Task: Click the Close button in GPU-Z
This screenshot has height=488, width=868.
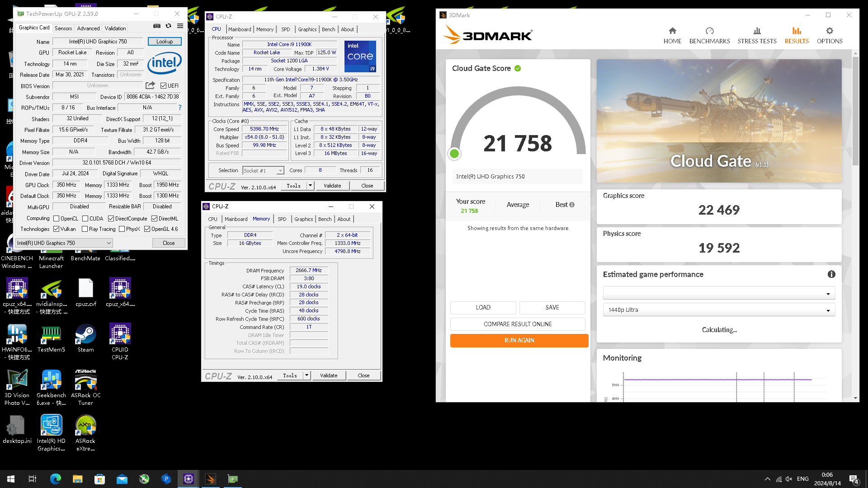Action: (x=169, y=243)
